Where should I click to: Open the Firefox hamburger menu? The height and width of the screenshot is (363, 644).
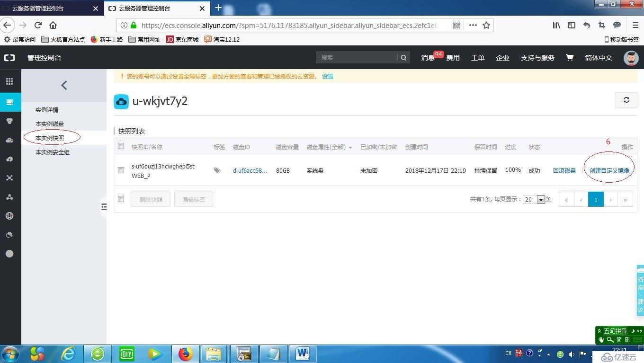(635, 25)
